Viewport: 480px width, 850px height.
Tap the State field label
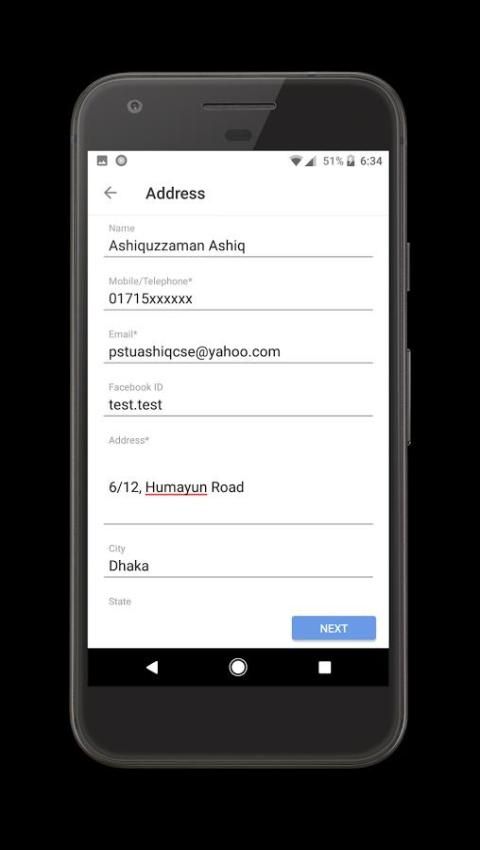point(120,601)
